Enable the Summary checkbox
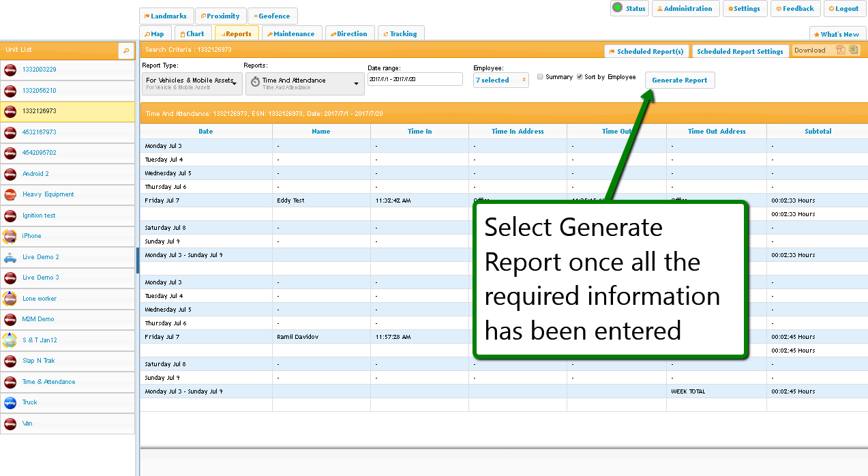This screenshot has width=868, height=476. [540, 77]
